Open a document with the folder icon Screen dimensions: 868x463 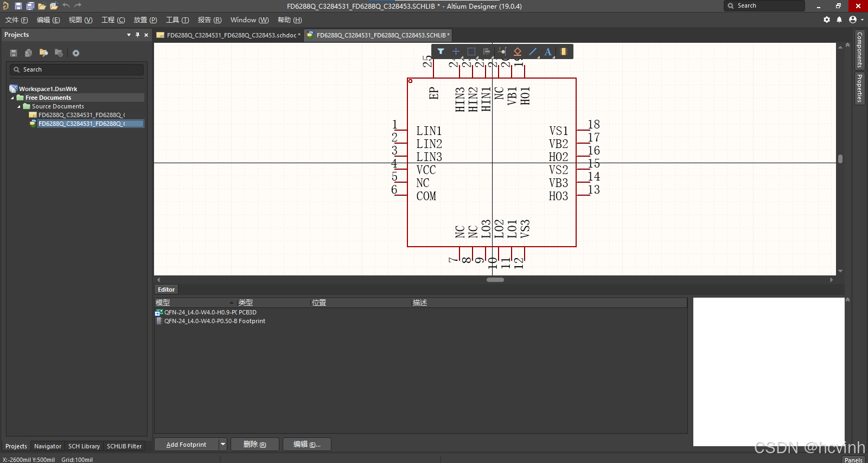(x=42, y=6)
